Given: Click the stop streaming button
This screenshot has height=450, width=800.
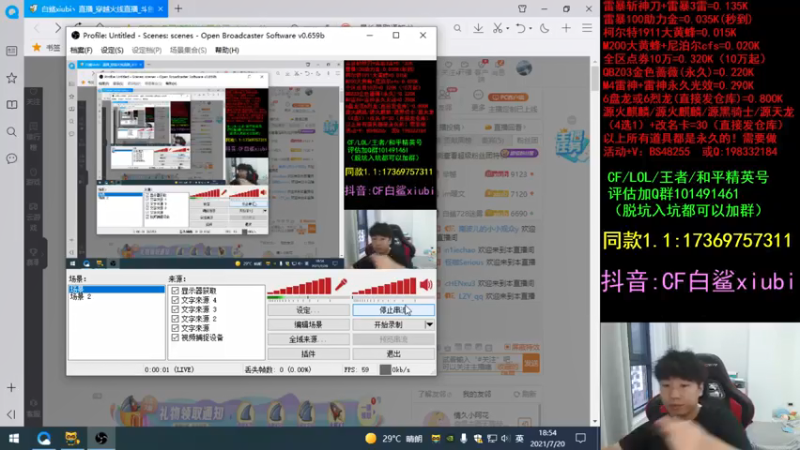Looking at the screenshot, I should (393, 310).
